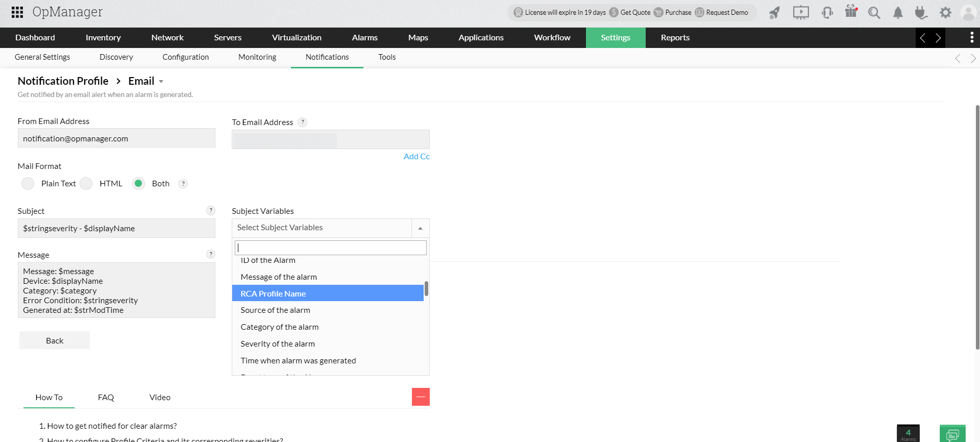980x442 pixels.
Task: Collapse the Select Subject Variables dropdown
Action: coord(420,228)
